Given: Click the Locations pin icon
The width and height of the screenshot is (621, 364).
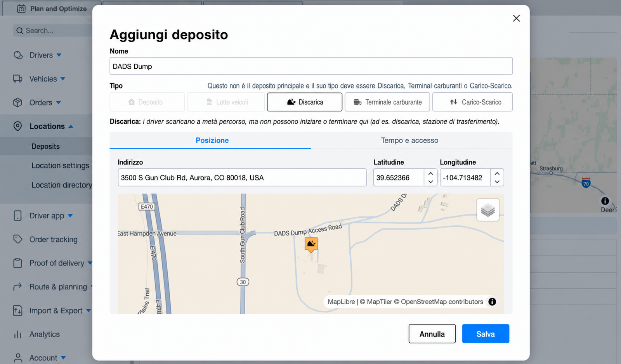Looking at the screenshot, I should 18,126.
